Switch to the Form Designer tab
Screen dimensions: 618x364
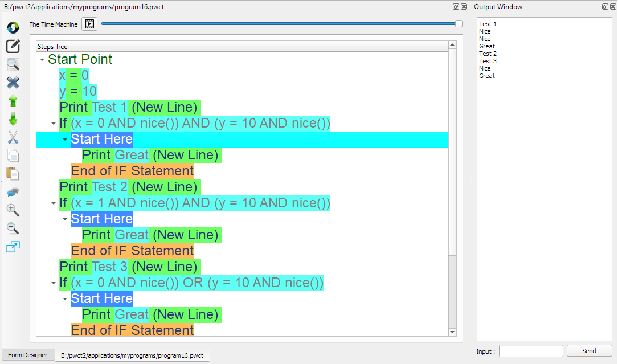pos(27,355)
